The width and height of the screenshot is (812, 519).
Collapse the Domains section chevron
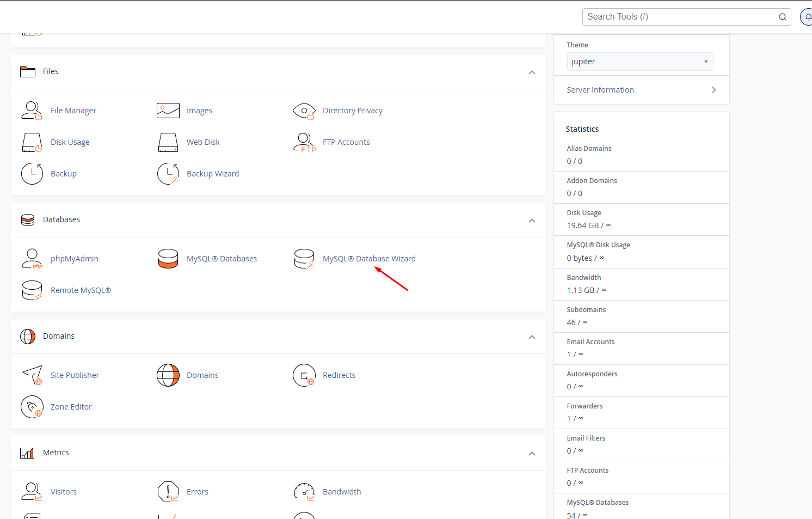tap(532, 337)
